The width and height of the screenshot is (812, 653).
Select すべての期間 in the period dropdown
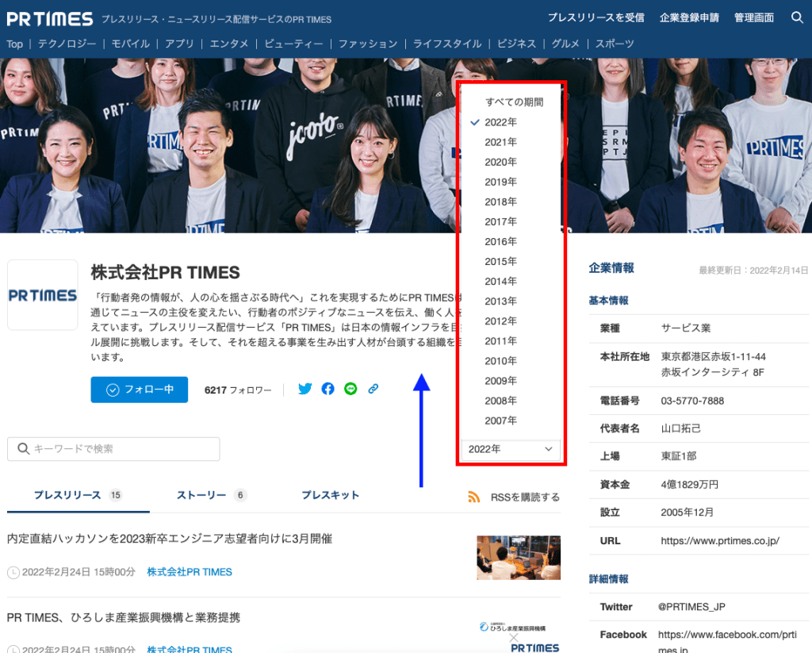pyautogui.click(x=514, y=102)
